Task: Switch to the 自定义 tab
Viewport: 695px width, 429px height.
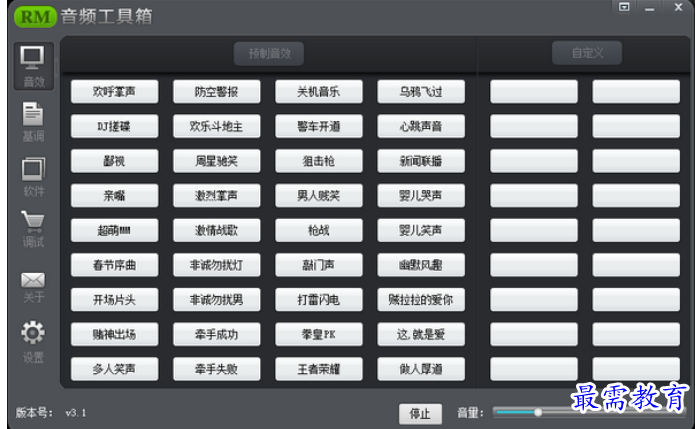Action: (x=586, y=54)
